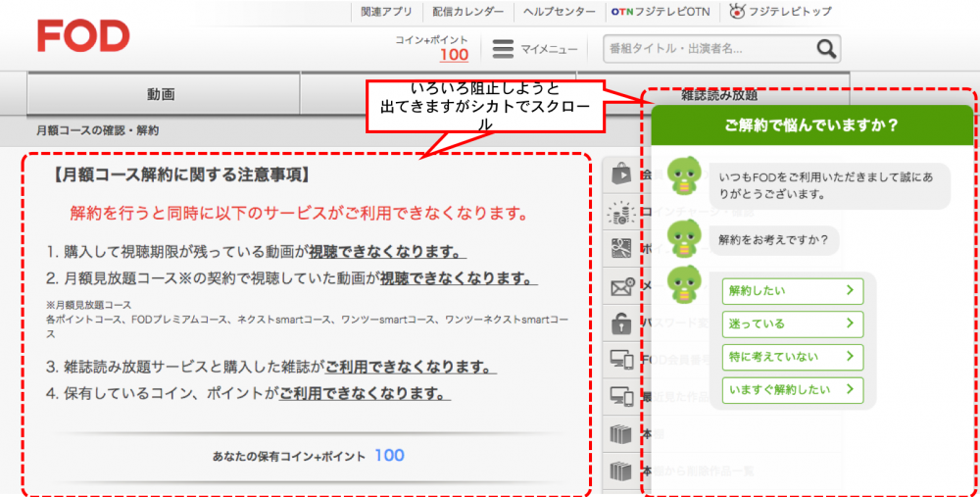Screen dimensions: 980x497
Task: Open the 動画 tab
Action: [163, 94]
